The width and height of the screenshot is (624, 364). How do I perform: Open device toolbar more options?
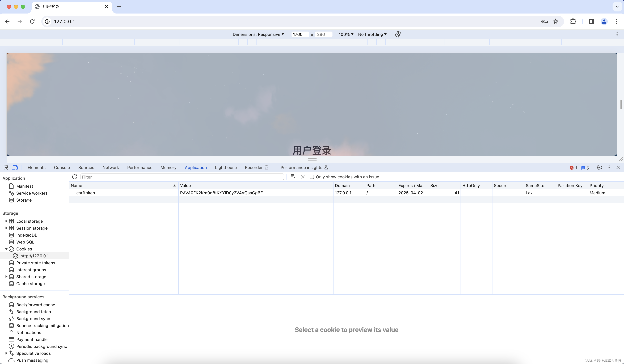tap(617, 34)
